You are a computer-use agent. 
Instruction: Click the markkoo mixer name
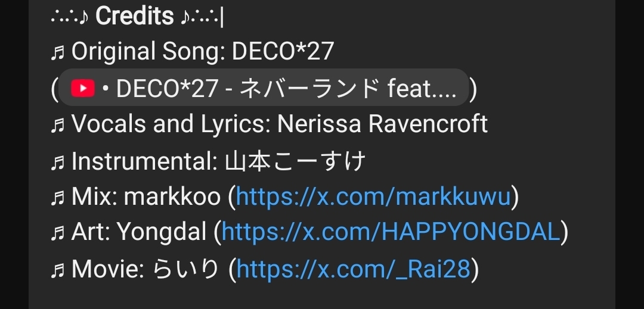172,197
